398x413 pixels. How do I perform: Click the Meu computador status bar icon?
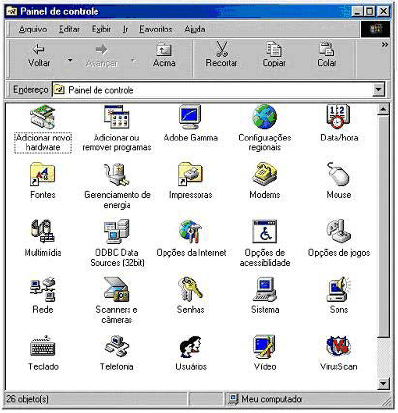233,399
